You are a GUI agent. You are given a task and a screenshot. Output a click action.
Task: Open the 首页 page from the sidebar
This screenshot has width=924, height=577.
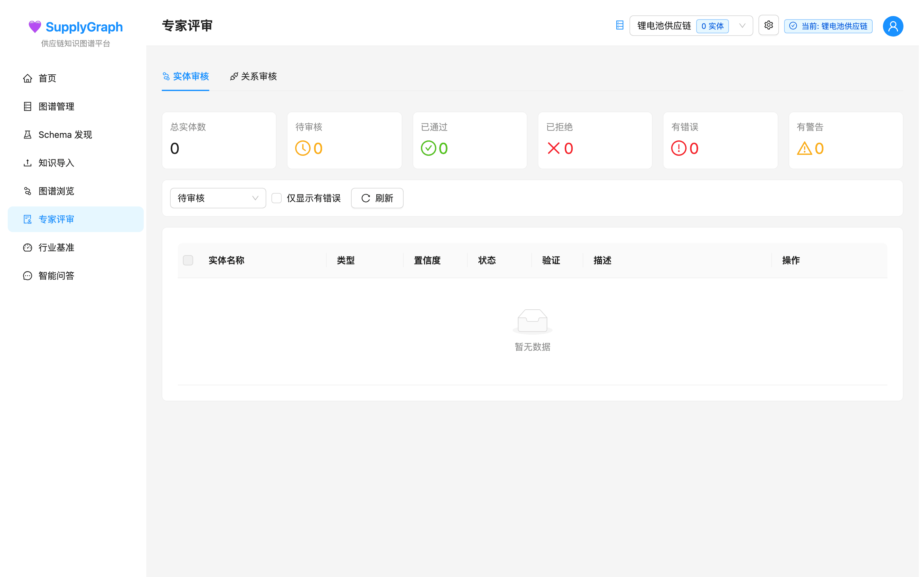pyautogui.click(x=47, y=78)
